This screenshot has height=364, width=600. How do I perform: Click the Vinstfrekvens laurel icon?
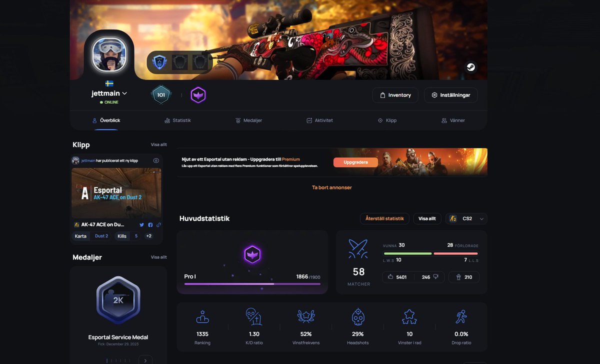[x=306, y=317]
